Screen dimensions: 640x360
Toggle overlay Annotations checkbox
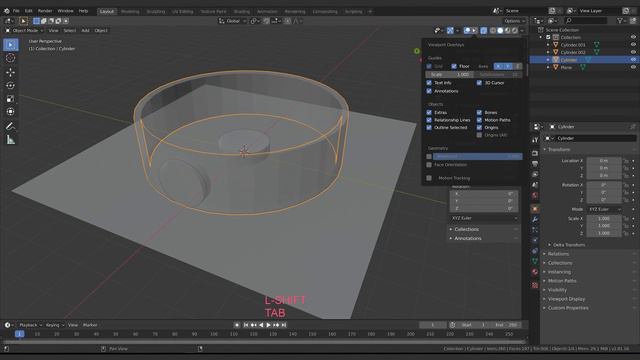coord(429,91)
